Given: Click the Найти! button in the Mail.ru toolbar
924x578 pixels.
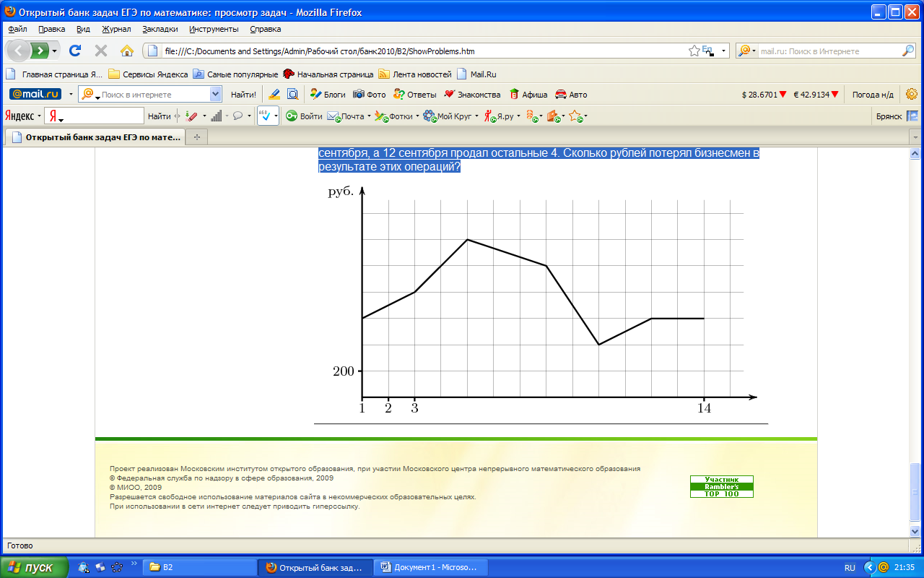Looking at the screenshot, I should (x=243, y=94).
